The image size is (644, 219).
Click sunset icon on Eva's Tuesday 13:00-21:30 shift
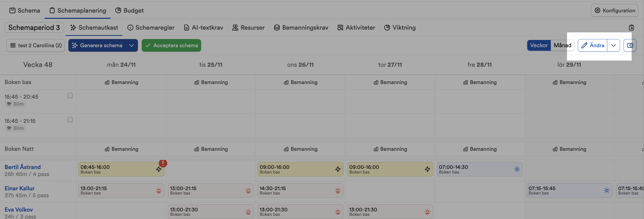[248, 212]
